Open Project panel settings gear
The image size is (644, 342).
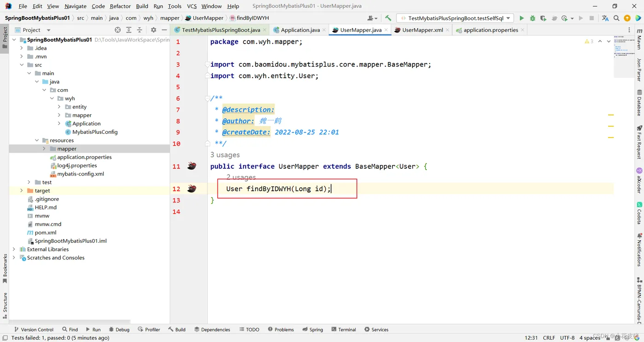click(x=154, y=30)
